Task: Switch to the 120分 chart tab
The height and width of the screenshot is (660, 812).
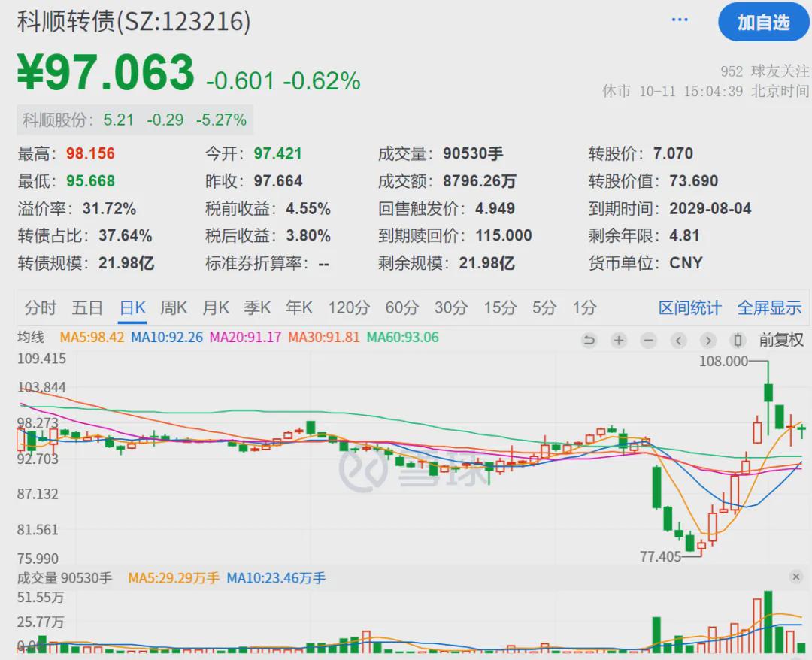Action: pos(349,308)
